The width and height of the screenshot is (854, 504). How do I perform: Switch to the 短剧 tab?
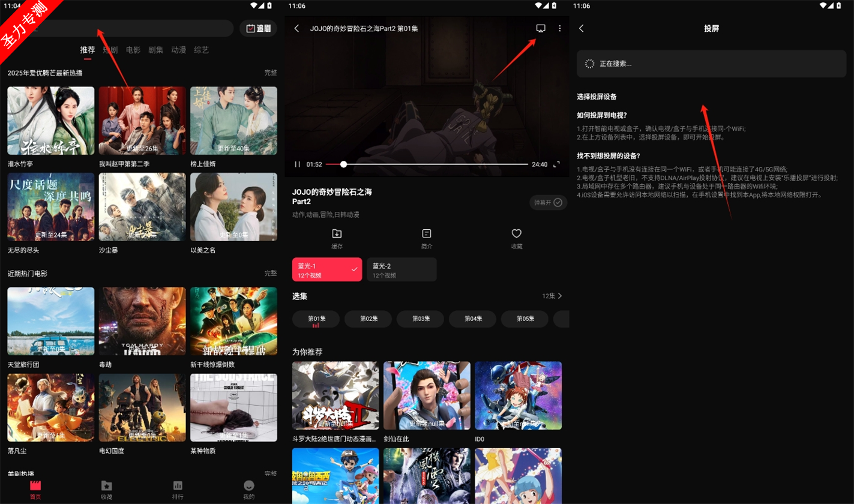coord(110,50)
